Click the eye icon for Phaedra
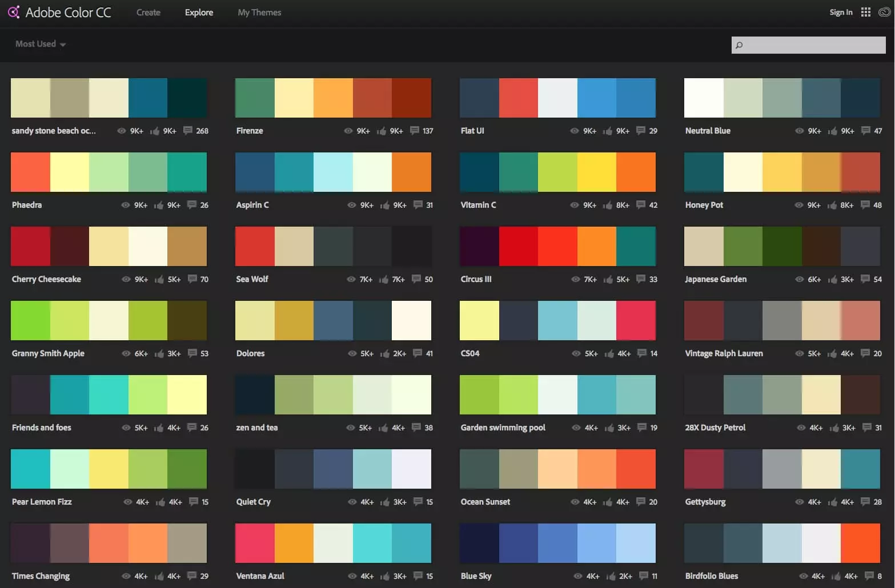 126,206
